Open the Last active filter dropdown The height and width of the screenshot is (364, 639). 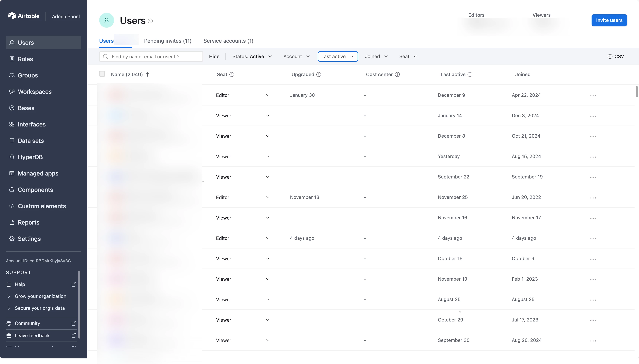[338, 56]
